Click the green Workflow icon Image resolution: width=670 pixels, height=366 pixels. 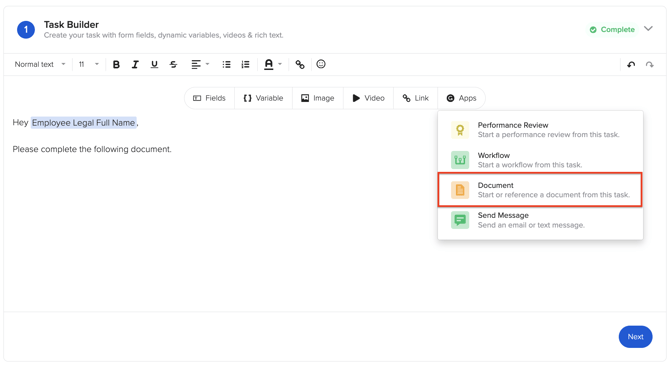tap(460, 160)
